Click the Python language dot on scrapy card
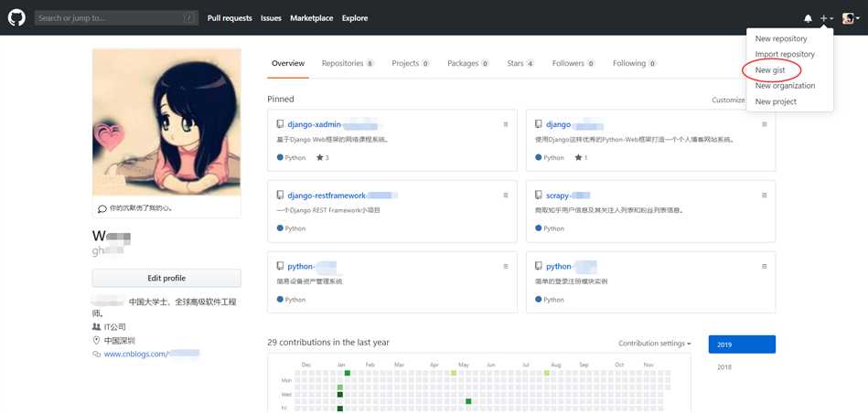Image resolution: width=868 pixels, height=413 pixels. pos(538,228)
